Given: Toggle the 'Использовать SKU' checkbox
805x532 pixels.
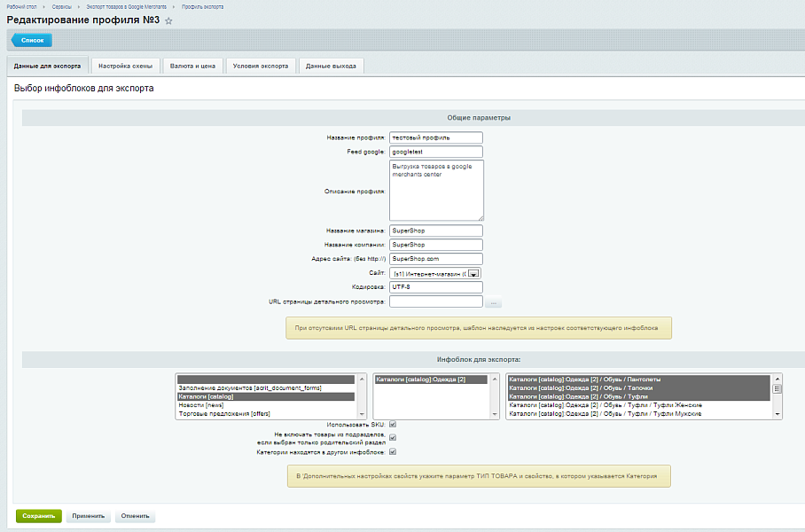Looking at the screenshot, I should tap(393, 425).
